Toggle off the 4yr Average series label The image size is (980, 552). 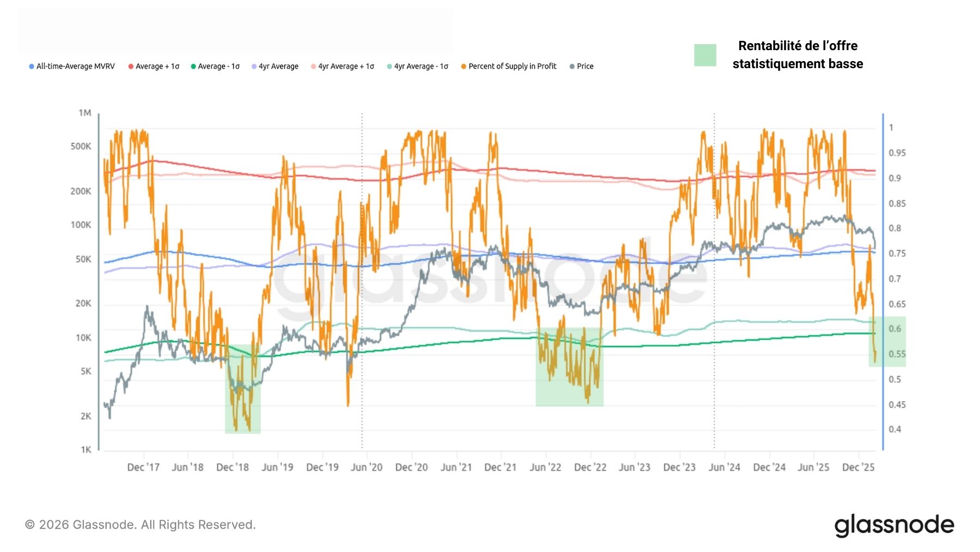(x=278, y=66)
